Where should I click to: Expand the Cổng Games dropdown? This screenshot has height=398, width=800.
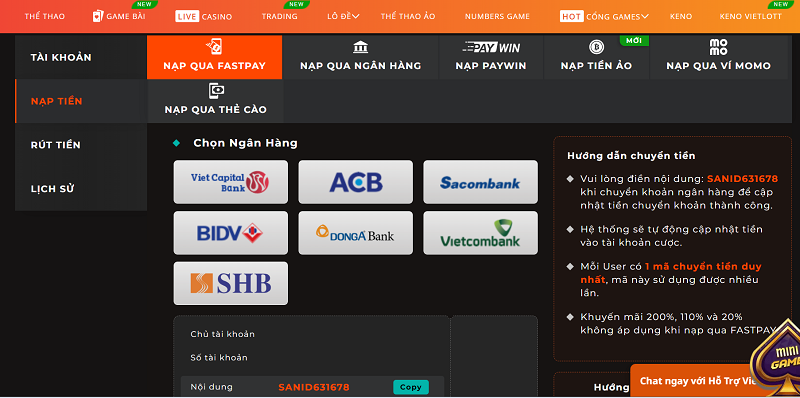604,16
